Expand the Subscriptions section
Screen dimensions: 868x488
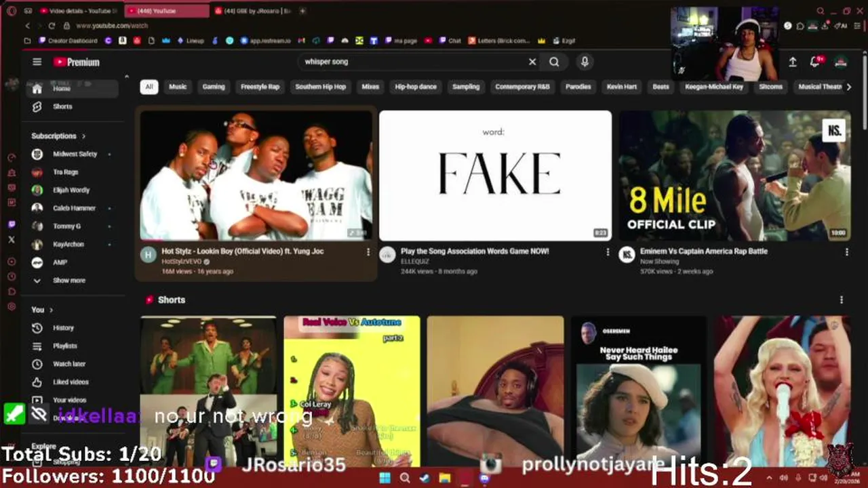point(58,136)
